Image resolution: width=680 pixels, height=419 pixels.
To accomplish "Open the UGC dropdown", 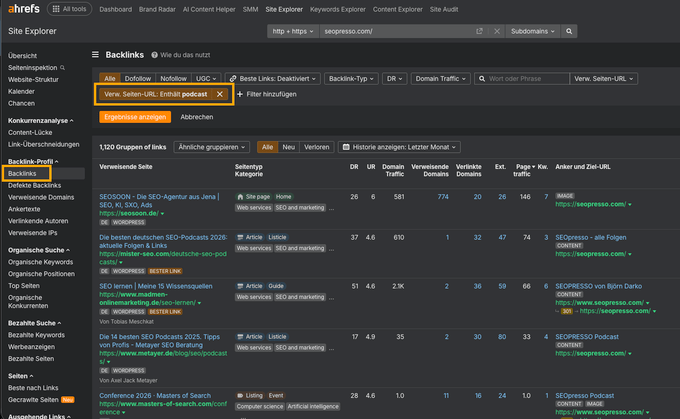I will tap(206, 79).
